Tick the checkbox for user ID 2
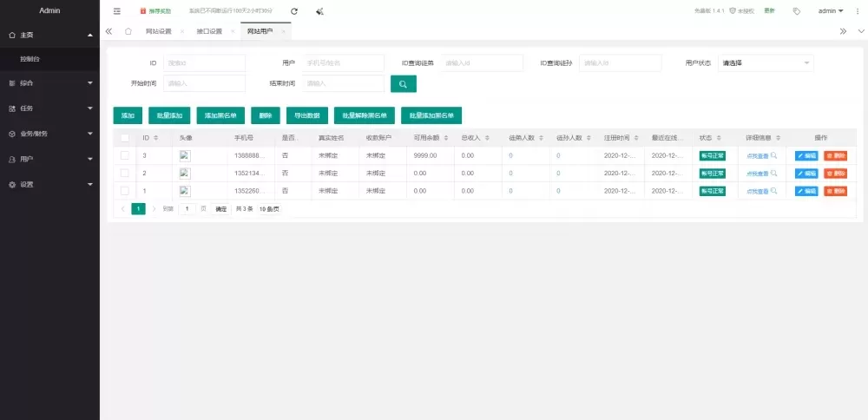Screen dimensions: 868x420 pos(124,174)
